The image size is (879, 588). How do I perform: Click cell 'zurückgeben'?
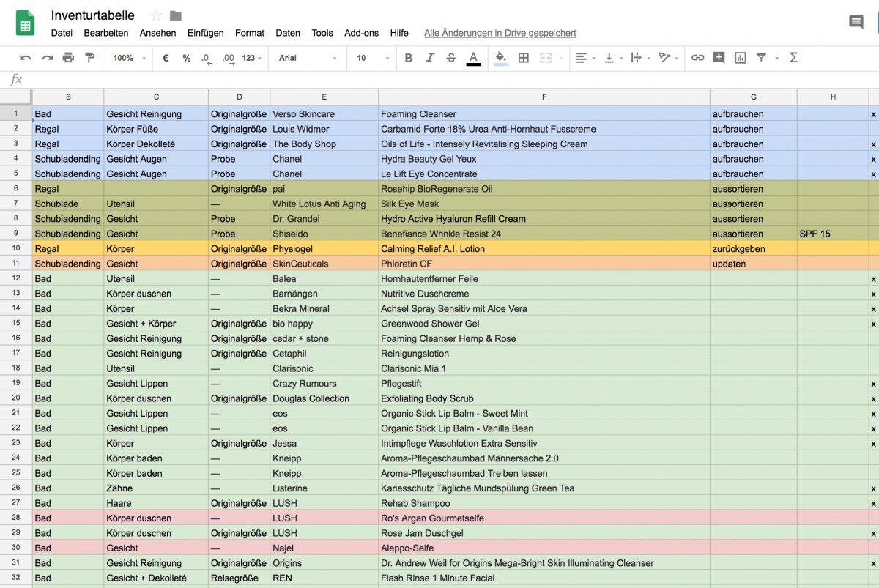pos(753,249)
